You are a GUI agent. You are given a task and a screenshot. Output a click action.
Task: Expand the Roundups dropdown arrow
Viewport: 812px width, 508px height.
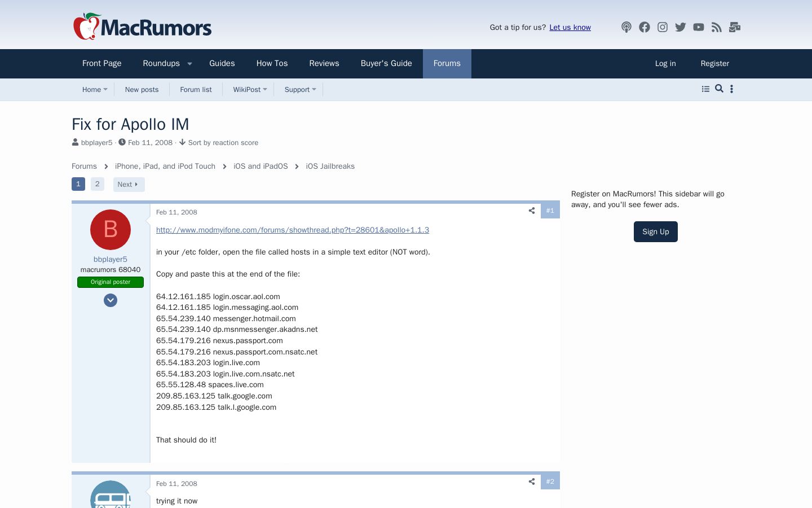tap(189, 64)
